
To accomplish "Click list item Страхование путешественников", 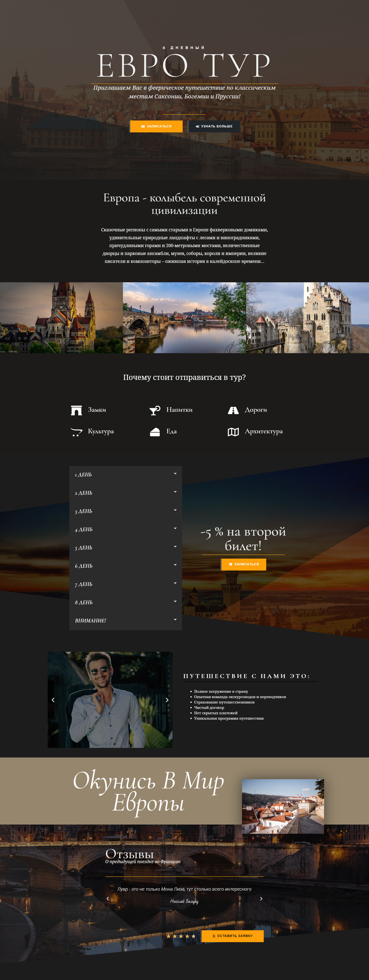I will [x=224, y=702].
